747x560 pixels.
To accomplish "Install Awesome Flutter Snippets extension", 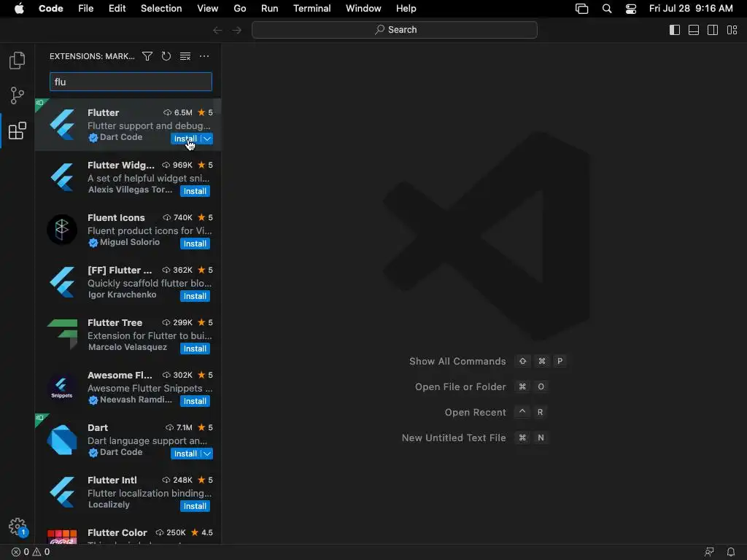I will coord(195,401).
